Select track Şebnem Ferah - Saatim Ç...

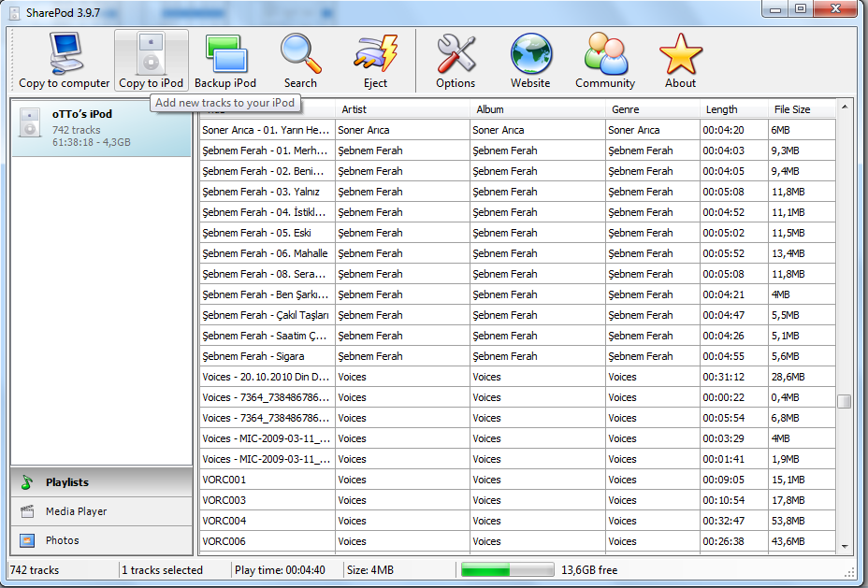coord(517,336)
